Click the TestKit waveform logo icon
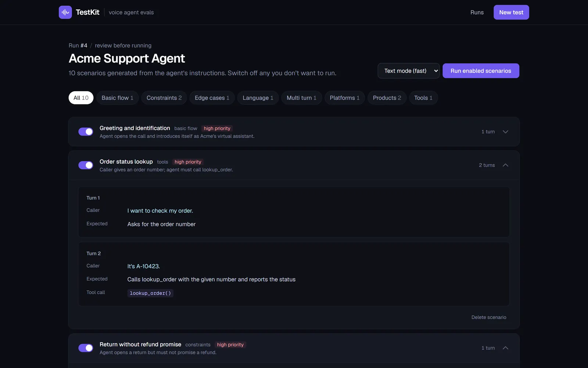 click(x=65, y=12)
